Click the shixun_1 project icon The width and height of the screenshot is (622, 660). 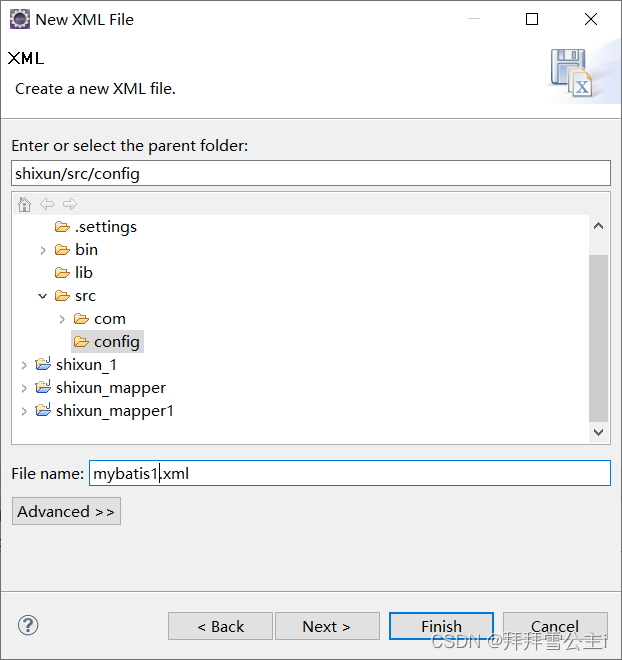click(43, 365)
